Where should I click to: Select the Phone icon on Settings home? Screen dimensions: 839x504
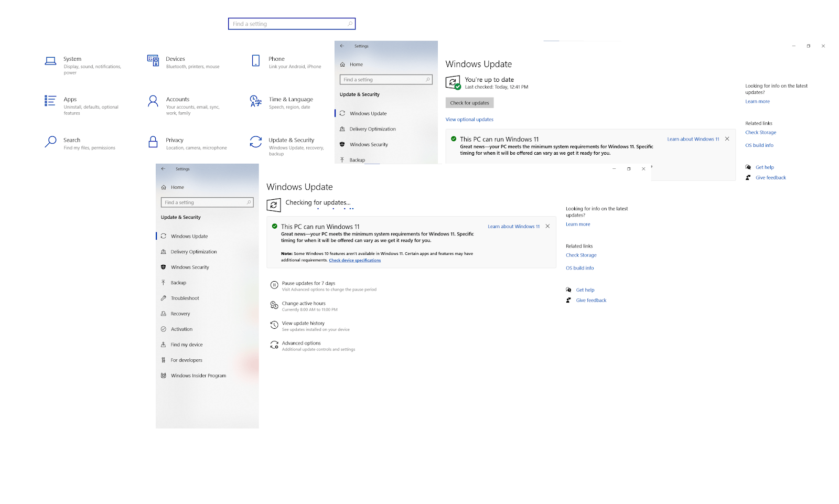(x=256, y=61)
